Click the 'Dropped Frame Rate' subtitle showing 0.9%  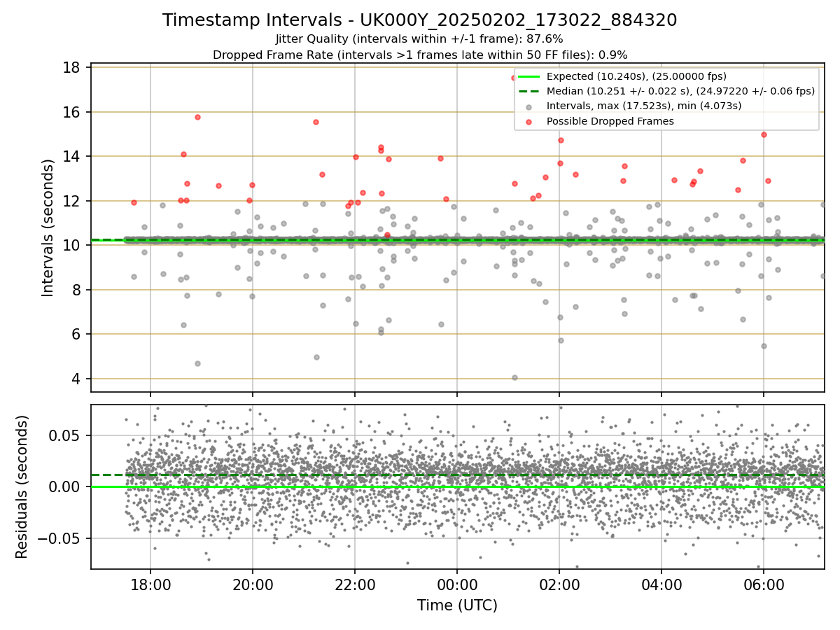[420, 55]
